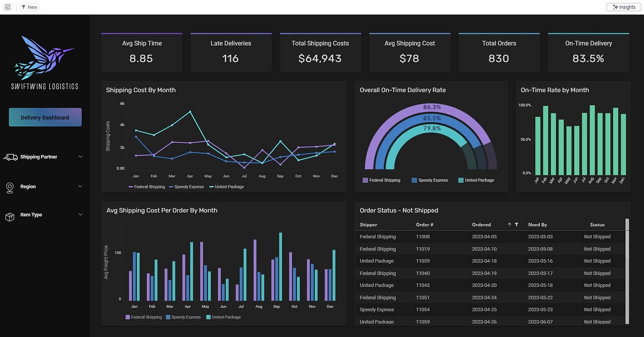Click the truck icon beside Shipping Partner
The width and height of the screenshot is (644, 337).
point(10,157)
